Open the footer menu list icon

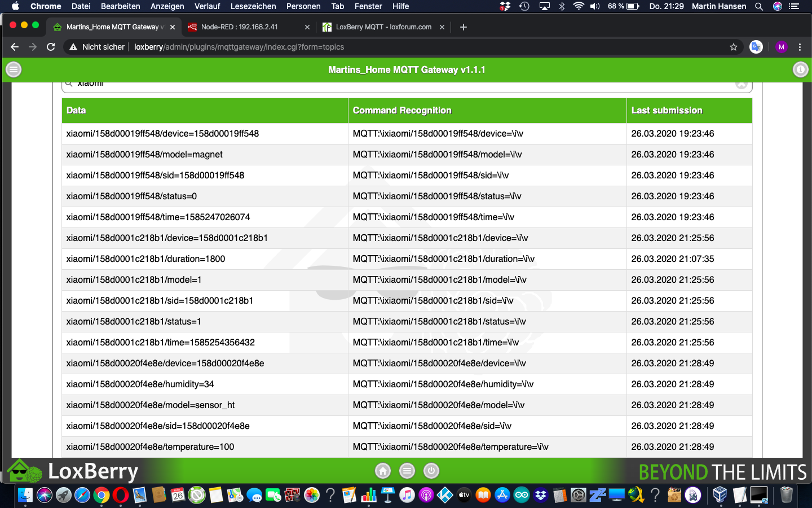pos(407,471)
